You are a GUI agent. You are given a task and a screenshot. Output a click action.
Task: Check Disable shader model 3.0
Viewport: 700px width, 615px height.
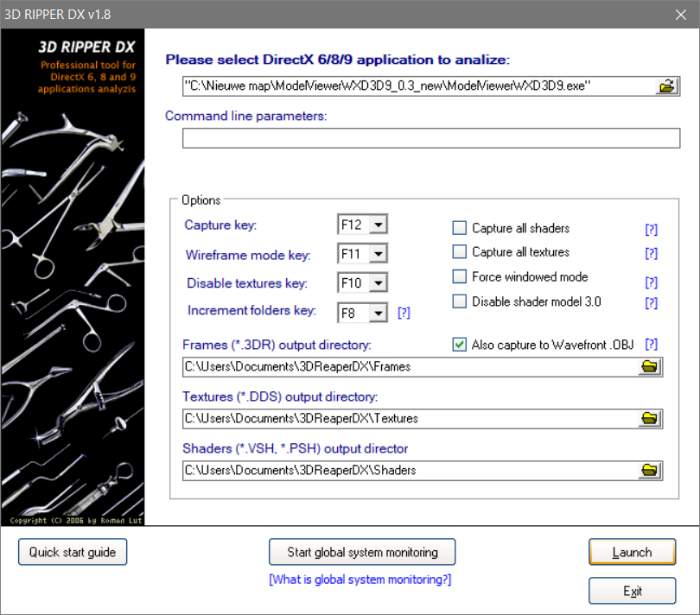point(460,301)
